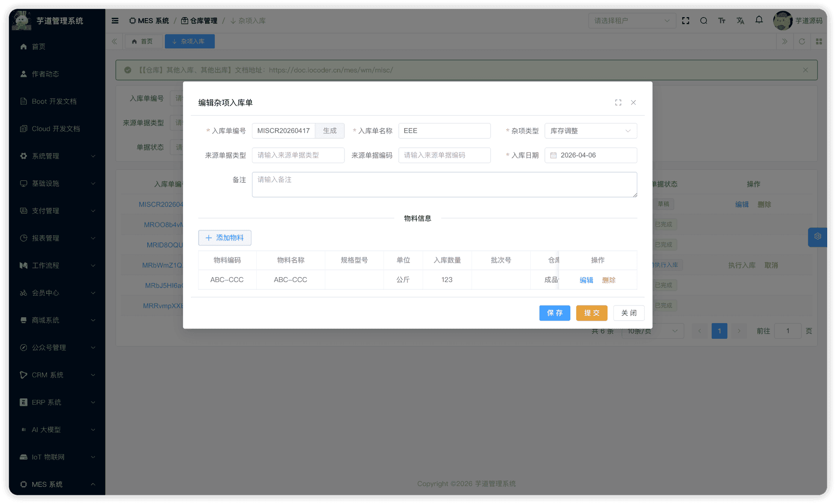Click 编辑 link for ABC-CCC material row

586,280
